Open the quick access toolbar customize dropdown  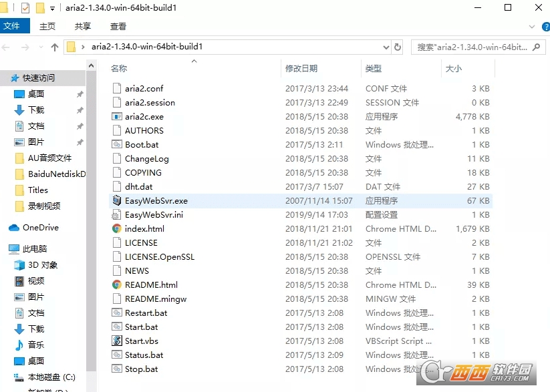point(52,8)
